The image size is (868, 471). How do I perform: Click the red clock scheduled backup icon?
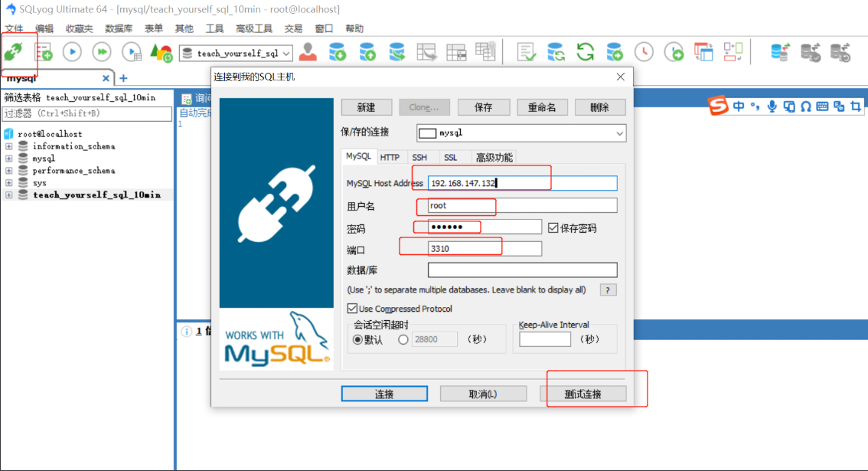pyautogui.click(x=644, y=52)
